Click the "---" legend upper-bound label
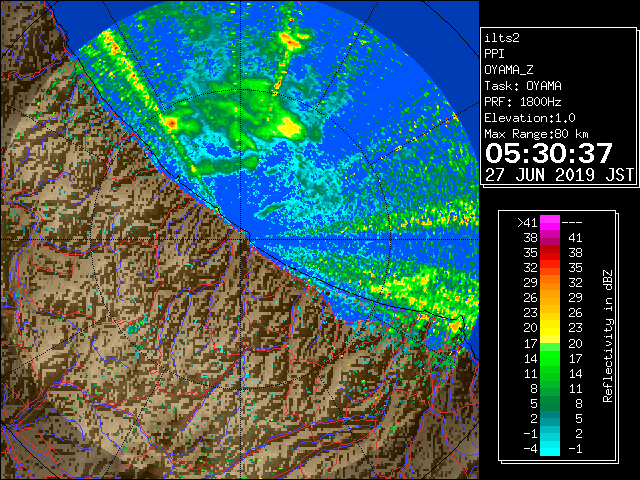This screenshot has height=480, width=640. pyautogui.click(x=572, y=222)
